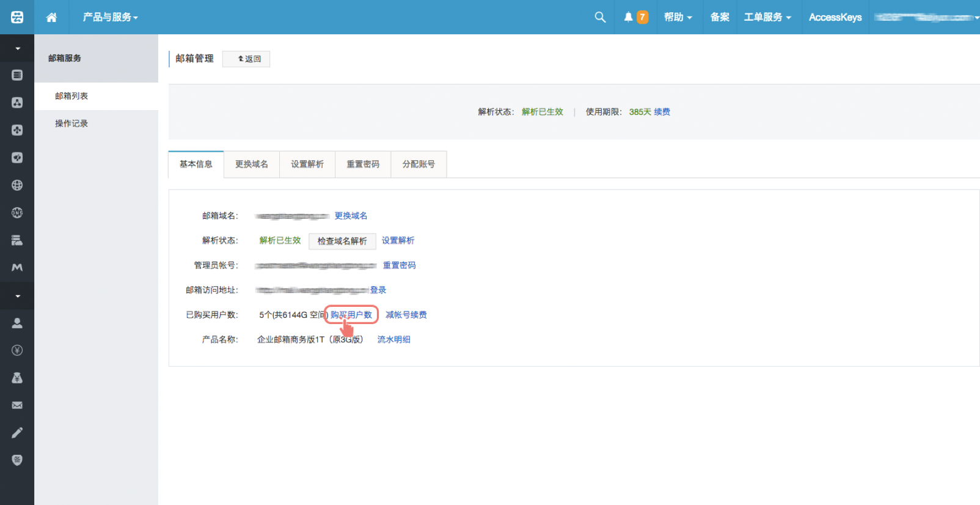
Task: Click the 返回 back button
Action: tap(246, 59)
